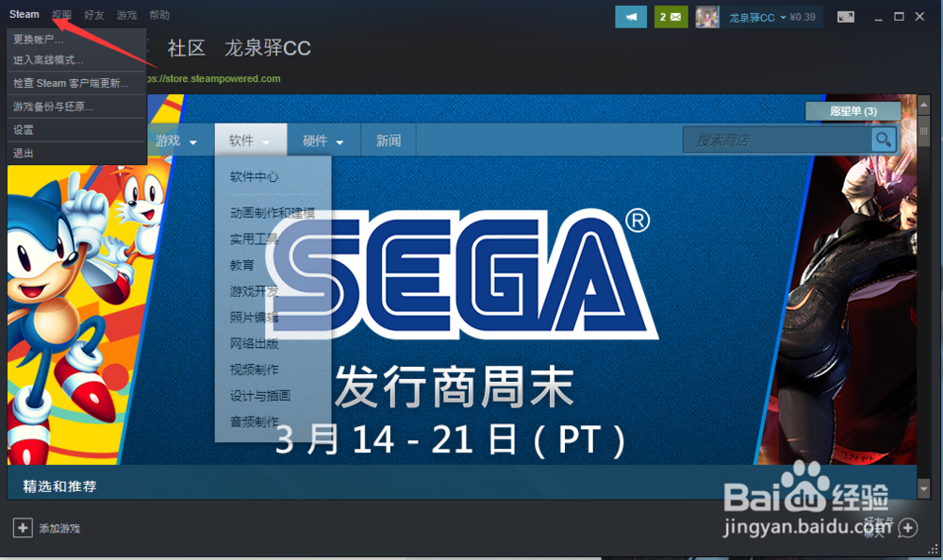Click the store.steampowered.com URL
Image resolution: width=943 pixels, height=560 pixels.
213,79
